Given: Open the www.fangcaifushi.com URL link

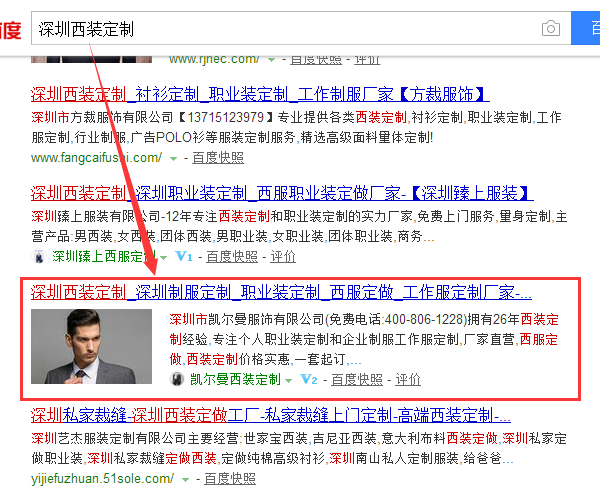Looking at the screenshot, I should point(96,158).
